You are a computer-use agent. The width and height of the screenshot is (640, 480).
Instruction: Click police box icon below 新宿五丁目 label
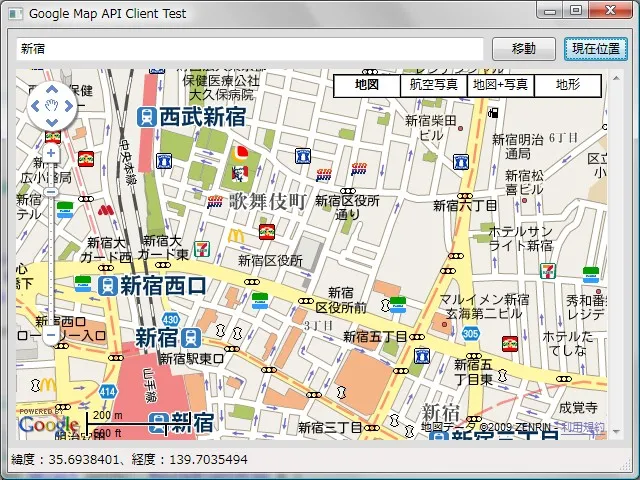[x=422, y=356]
